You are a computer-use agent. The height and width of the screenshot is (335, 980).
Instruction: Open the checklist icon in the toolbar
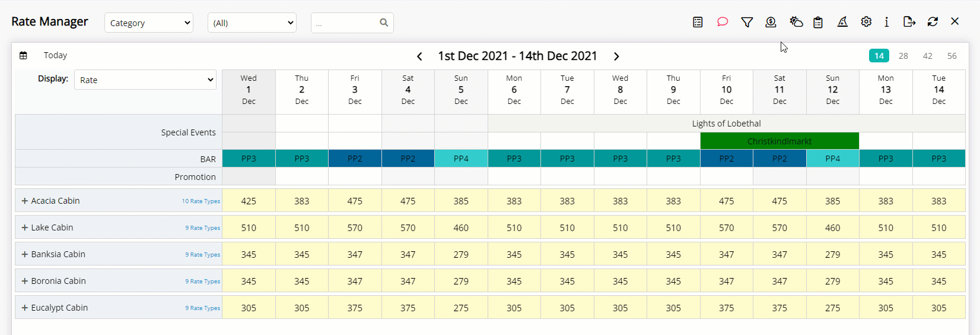698,22
